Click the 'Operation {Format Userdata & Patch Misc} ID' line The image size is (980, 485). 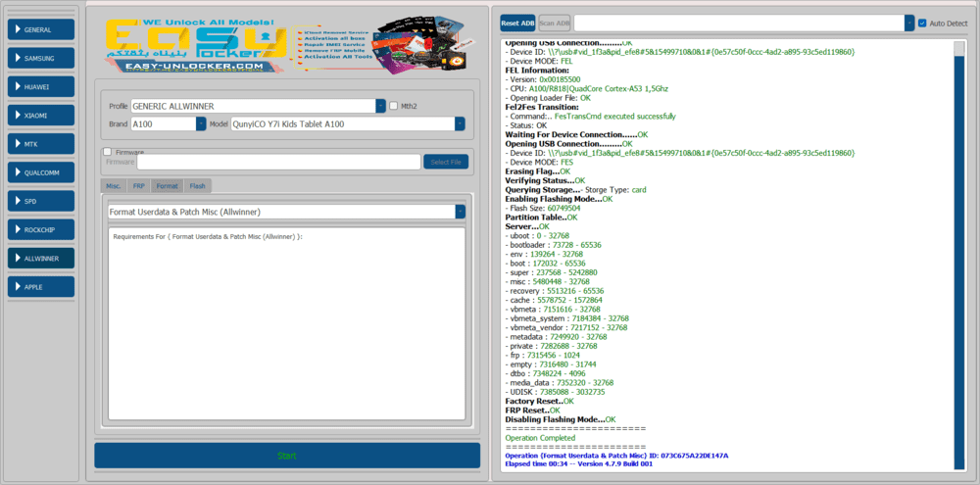pyautogui.click(x=616, y=456)
